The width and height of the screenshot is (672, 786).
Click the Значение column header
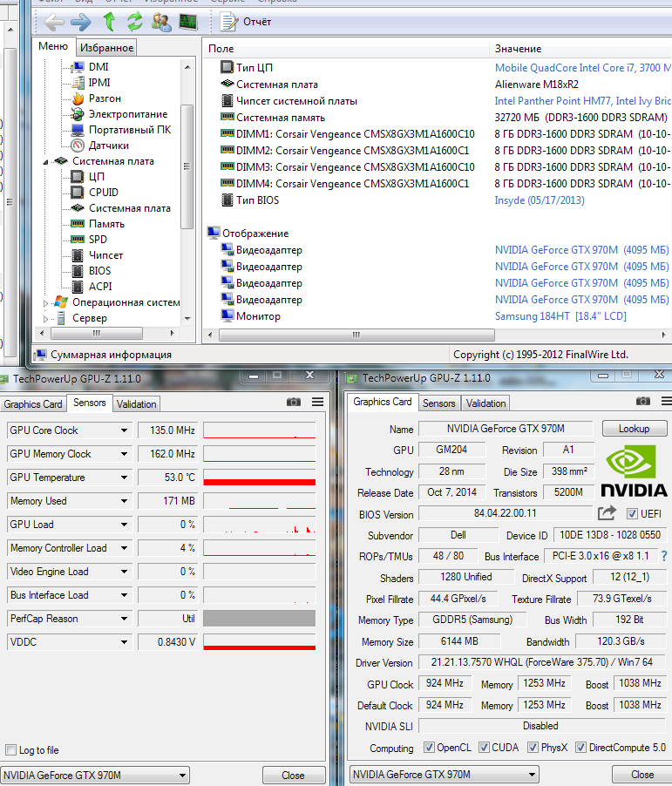click(580, 49)
